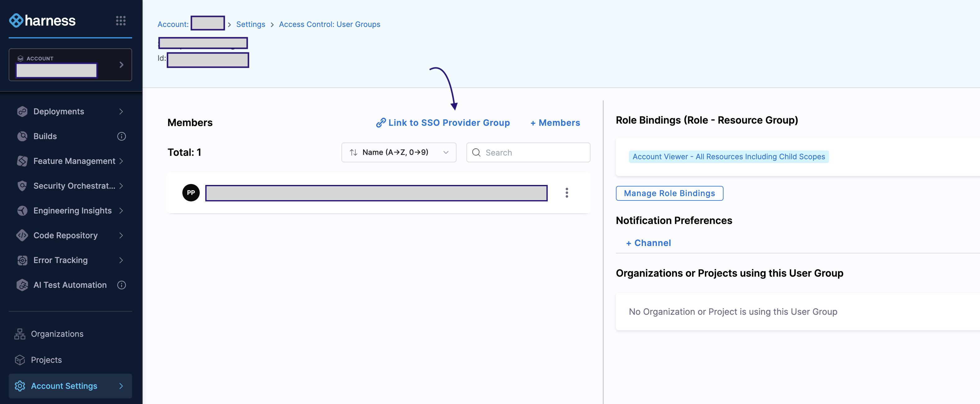Screen dimensions: 980x404
Task: Click the Harness logo
Action: pos(42,20)
